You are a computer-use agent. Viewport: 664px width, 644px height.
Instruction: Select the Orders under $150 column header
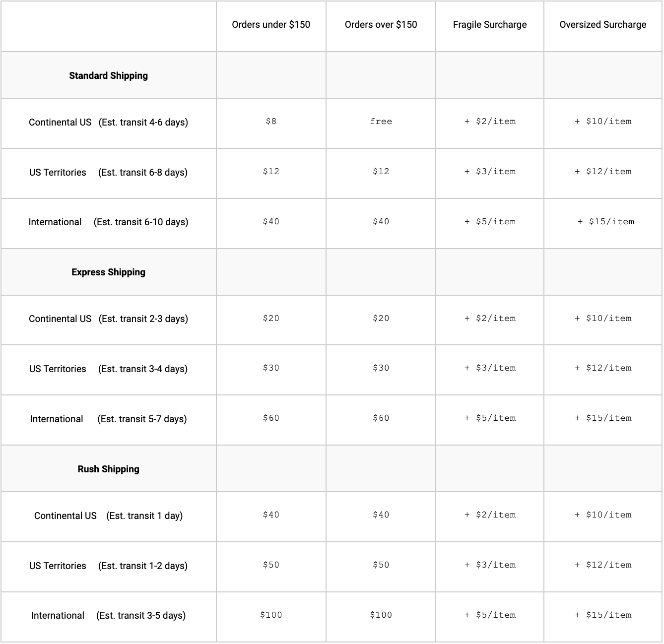click(x=271, y=25)
